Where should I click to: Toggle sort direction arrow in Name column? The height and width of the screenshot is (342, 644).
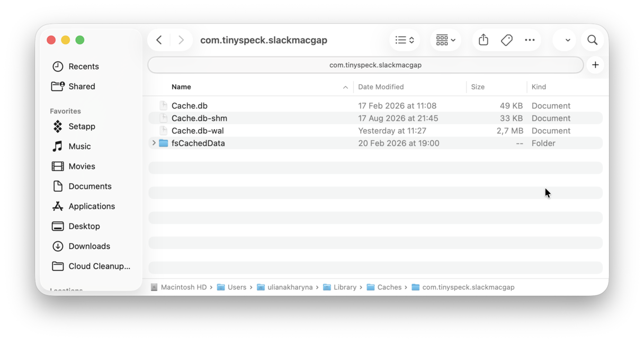point(345,87)
